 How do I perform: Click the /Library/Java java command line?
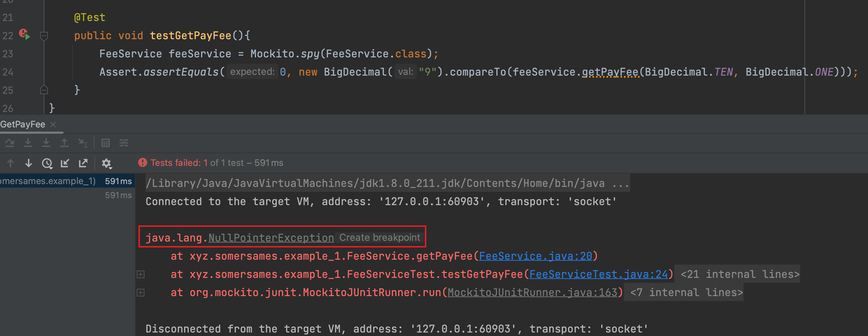[x=387, y=183]
